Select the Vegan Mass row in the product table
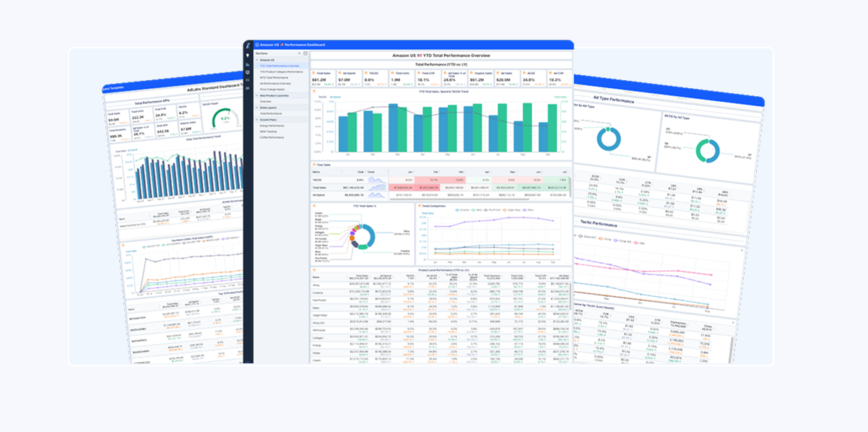The image size is (868, 432). coord(440,316)
